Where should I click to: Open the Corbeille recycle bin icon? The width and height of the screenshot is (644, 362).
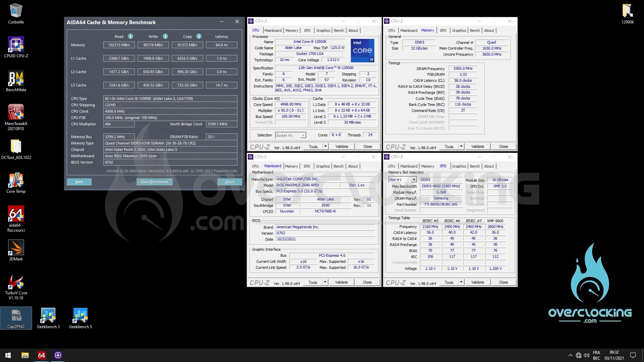pyautogui.click(x=16, y=13)
